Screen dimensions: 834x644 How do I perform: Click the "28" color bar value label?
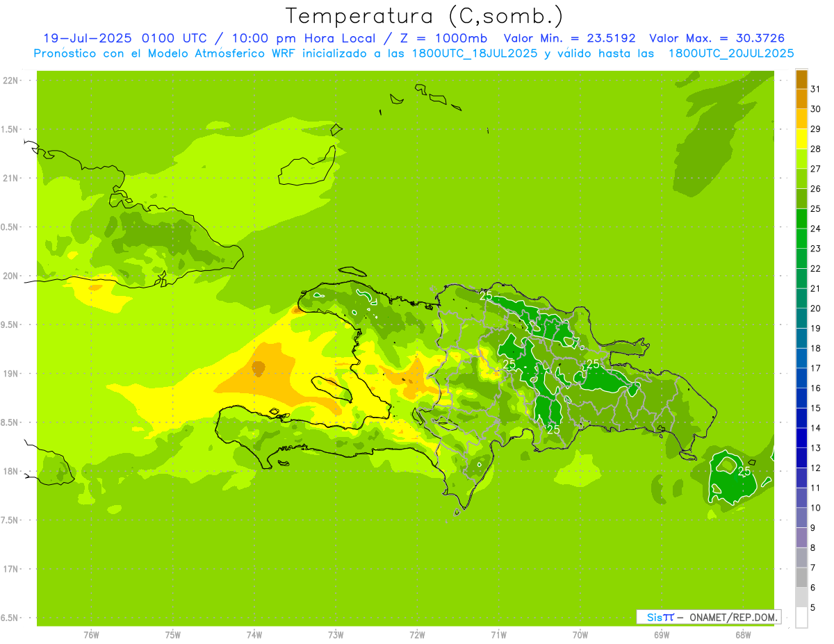tap(816, 149)
